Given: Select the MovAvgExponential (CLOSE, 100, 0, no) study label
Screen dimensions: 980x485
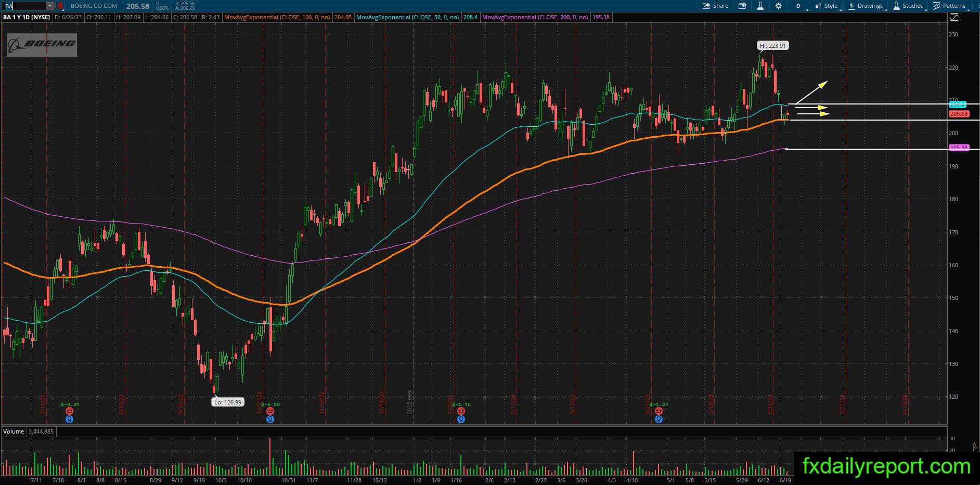Looking at the screenshot, I should [277, 17].
